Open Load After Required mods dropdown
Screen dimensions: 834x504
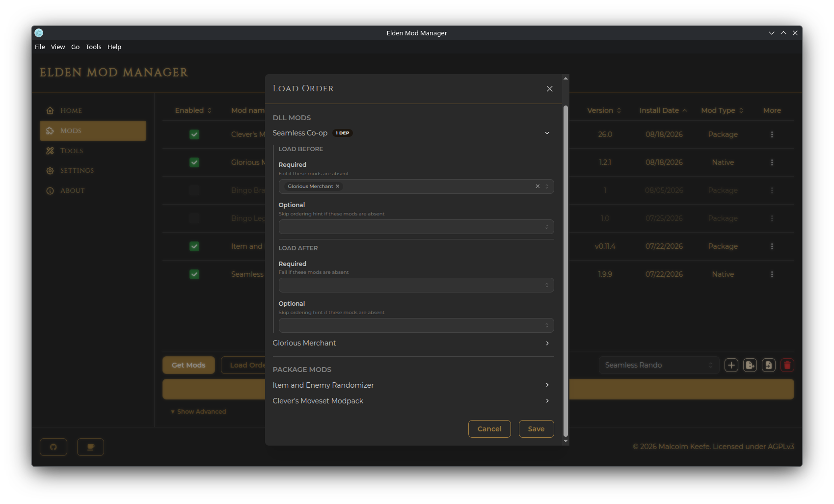[x=416, y=285]
